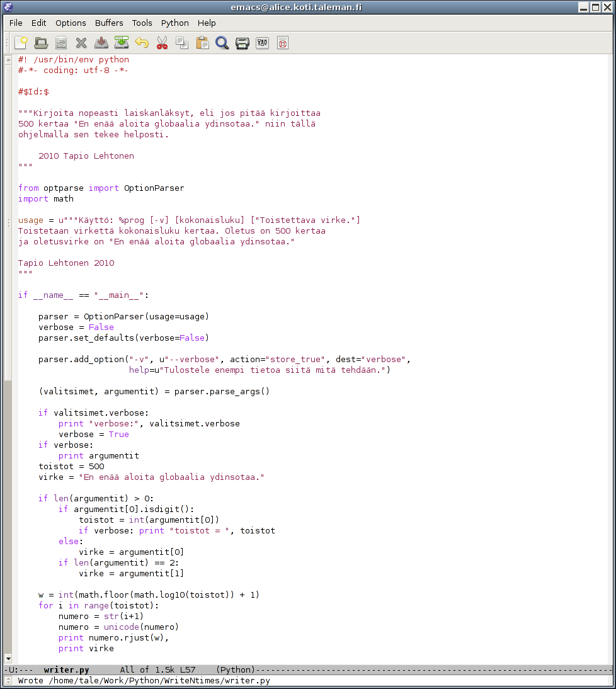Click the Open file folder icon

pyautogui.click(x=42, y=43)
